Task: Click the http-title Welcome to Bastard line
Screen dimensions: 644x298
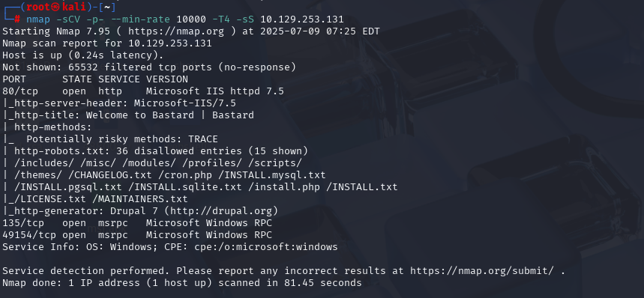Action: pos(128,115)
